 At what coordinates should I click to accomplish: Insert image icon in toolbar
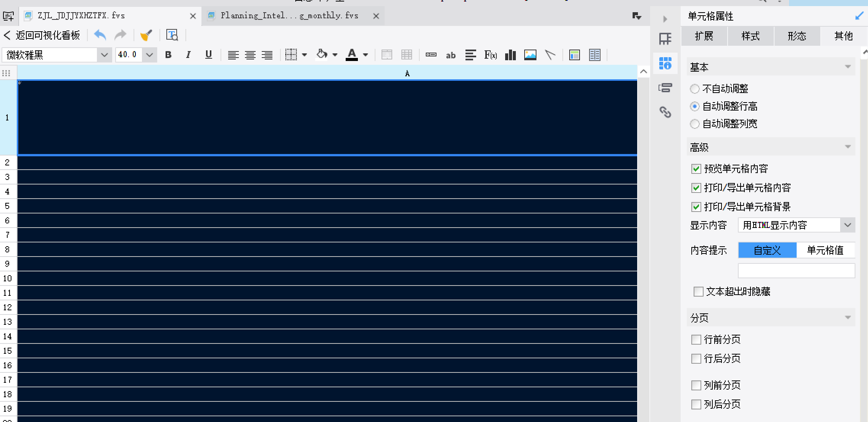[x=530, y=55]
